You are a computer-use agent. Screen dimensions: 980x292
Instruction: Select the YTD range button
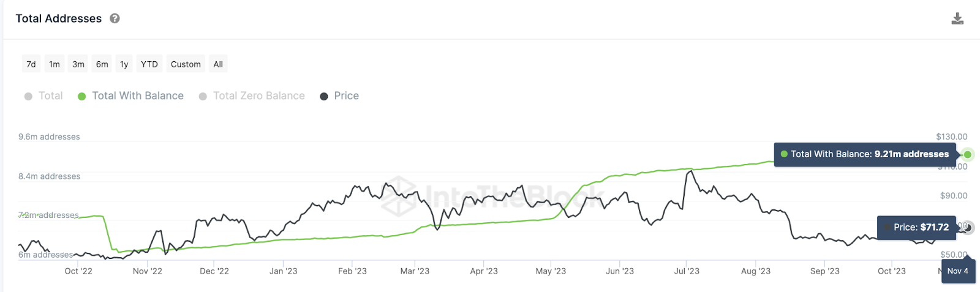(149, 64)
